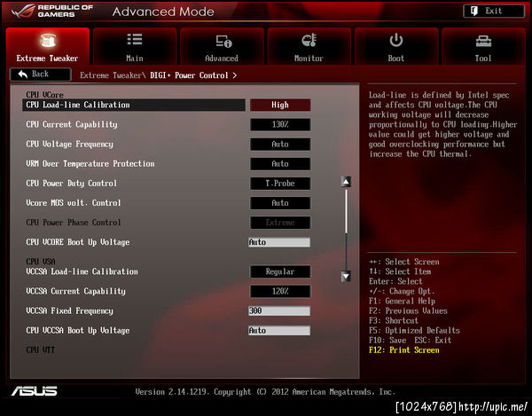Open VCCSA Load-line Calibration Regular dropdown

click(280, 271)
